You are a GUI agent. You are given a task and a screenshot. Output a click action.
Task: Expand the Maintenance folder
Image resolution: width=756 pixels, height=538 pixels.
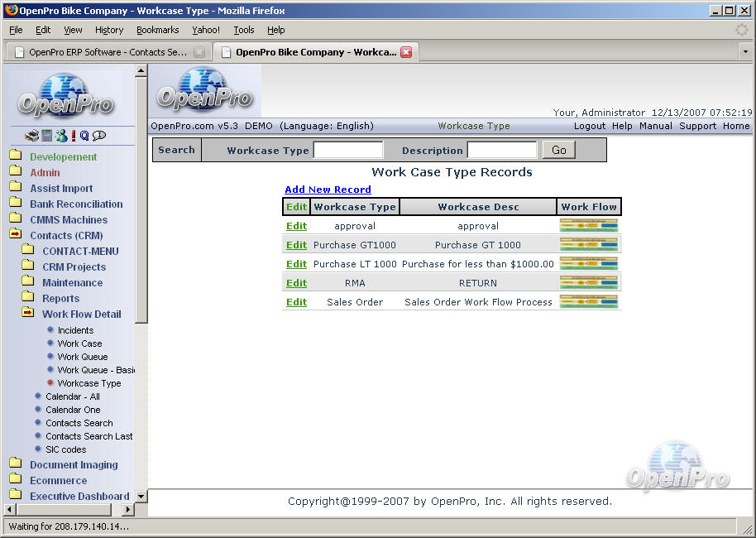(x=28, y=281)
